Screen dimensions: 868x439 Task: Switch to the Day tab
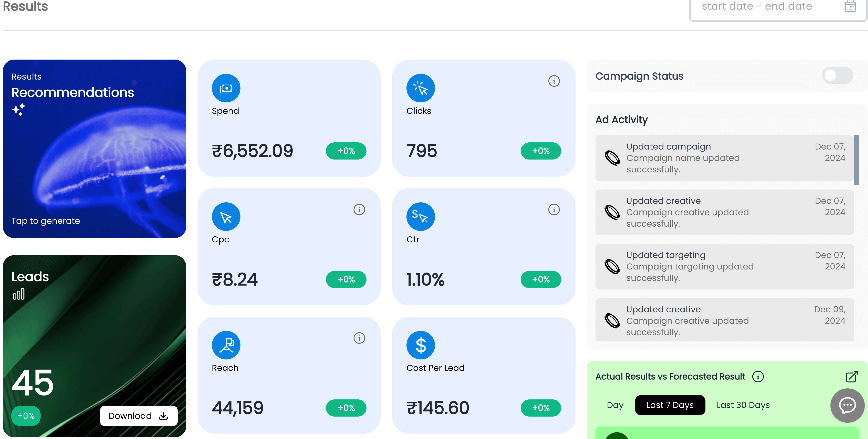click(x=615, y=405)
